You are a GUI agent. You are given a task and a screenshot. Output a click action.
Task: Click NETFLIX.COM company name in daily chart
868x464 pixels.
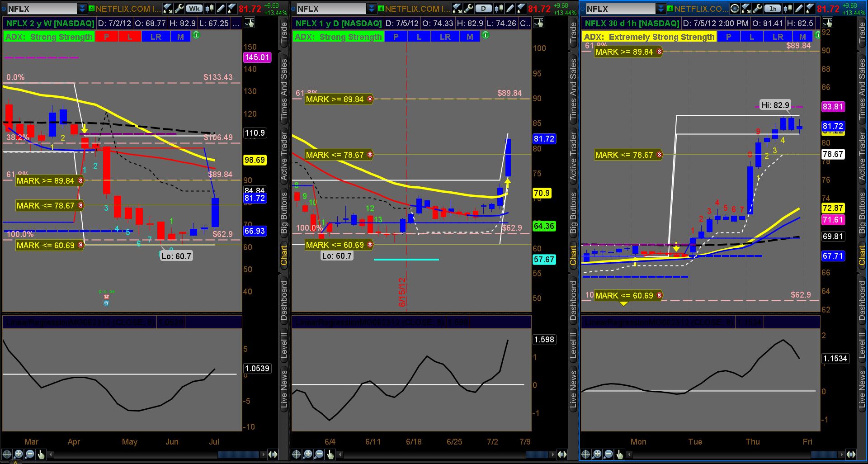(x=417, y=9)
